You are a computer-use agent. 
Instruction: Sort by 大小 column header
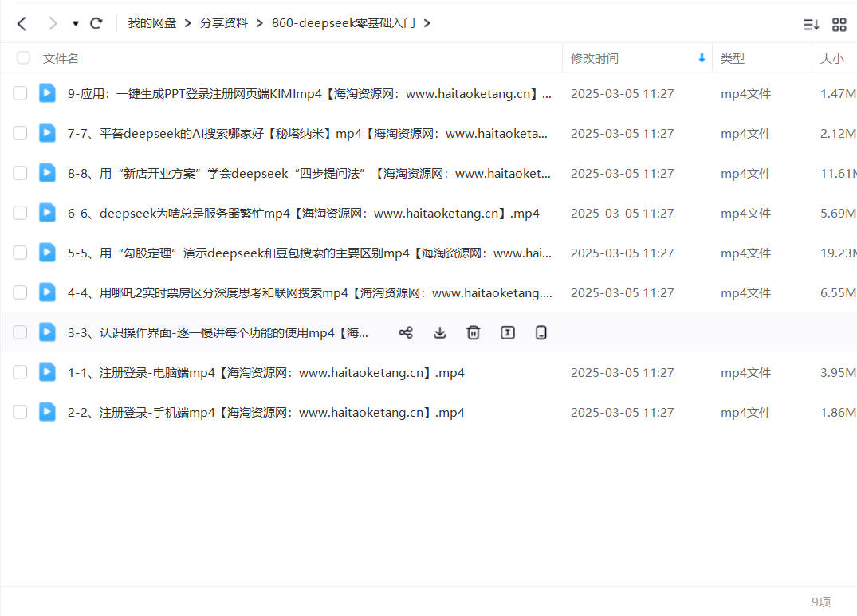(831, 58)
